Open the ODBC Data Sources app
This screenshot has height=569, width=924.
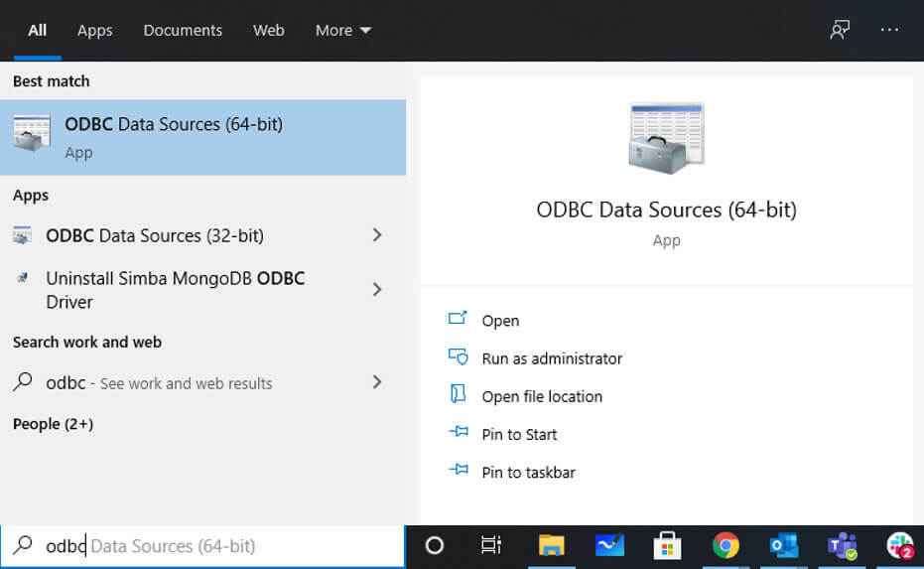(x=500, y=321)
